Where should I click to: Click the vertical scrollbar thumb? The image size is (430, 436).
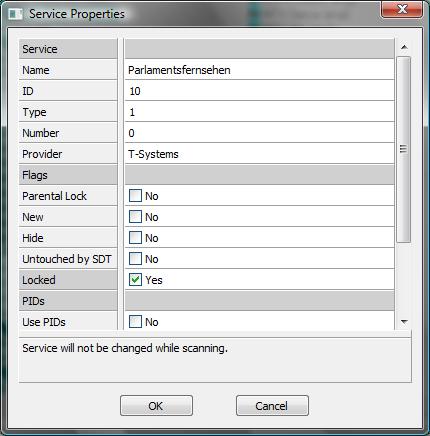(x=404, y=149)
